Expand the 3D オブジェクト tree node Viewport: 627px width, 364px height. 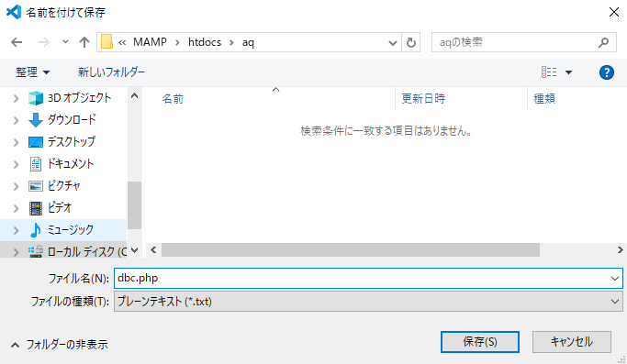16,98
